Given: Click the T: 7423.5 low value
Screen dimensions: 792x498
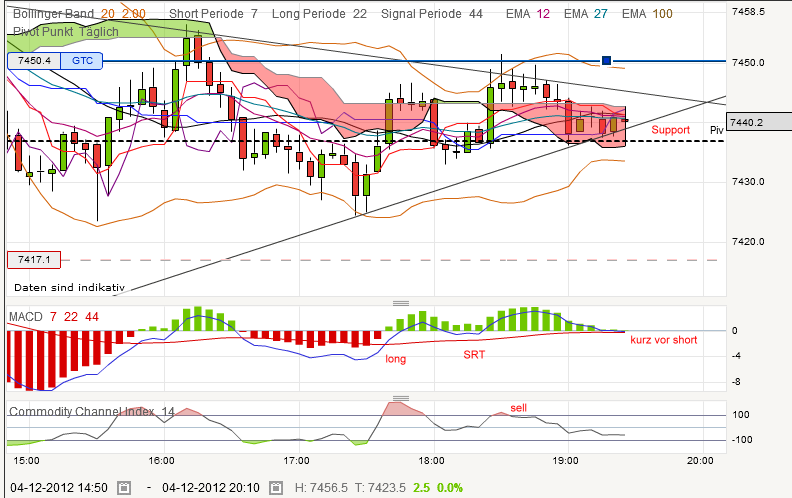Looking at the screenshot, I should [x=380, y=488].
